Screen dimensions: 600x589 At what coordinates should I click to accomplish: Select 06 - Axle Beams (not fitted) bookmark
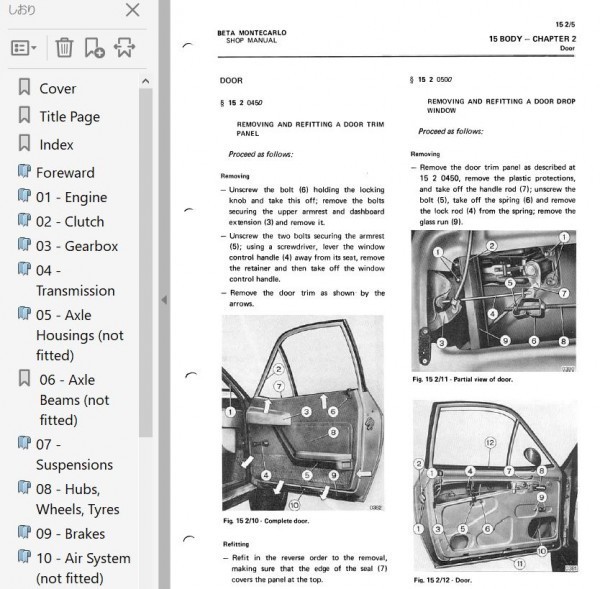pyautogui.click(x=74, y=400)
